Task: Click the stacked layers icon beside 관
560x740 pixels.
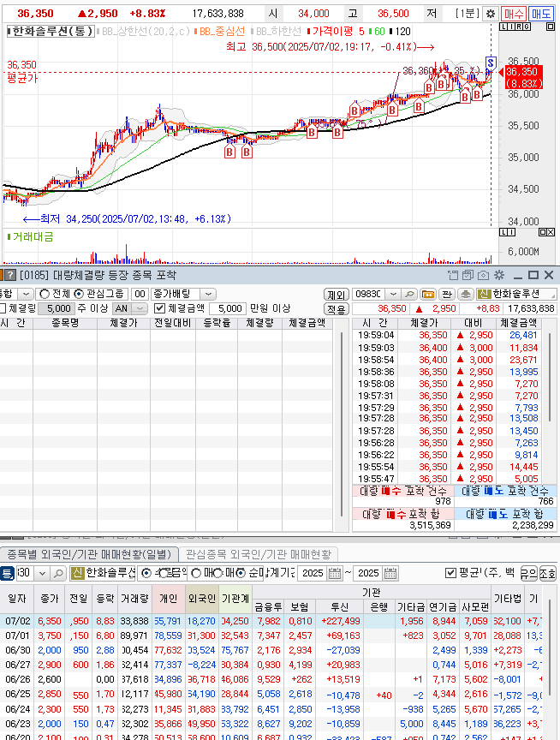Action: 465,294
